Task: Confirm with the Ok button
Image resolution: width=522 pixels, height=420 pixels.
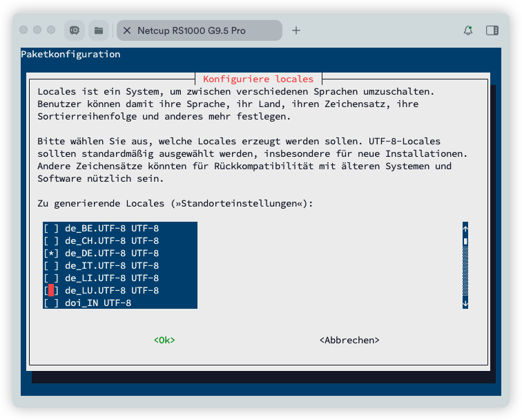Action: [x=164, y=340]
